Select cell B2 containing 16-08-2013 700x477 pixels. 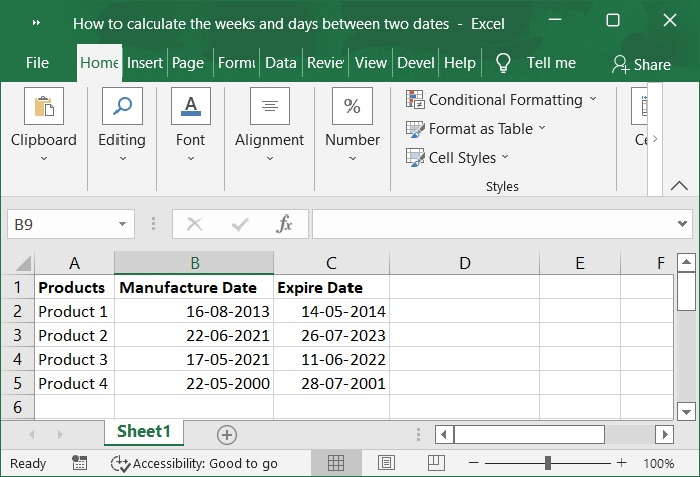pyautogui.click(x=194, y=311)
